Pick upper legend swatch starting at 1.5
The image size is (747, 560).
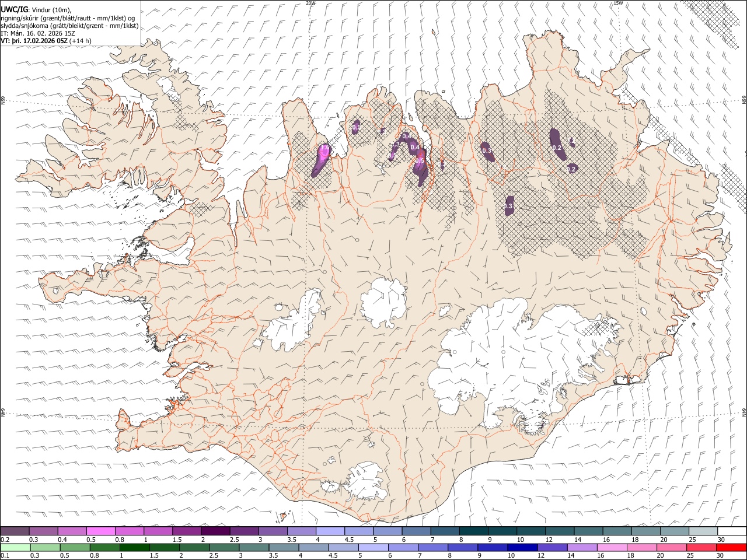click(x=187, y=531)
